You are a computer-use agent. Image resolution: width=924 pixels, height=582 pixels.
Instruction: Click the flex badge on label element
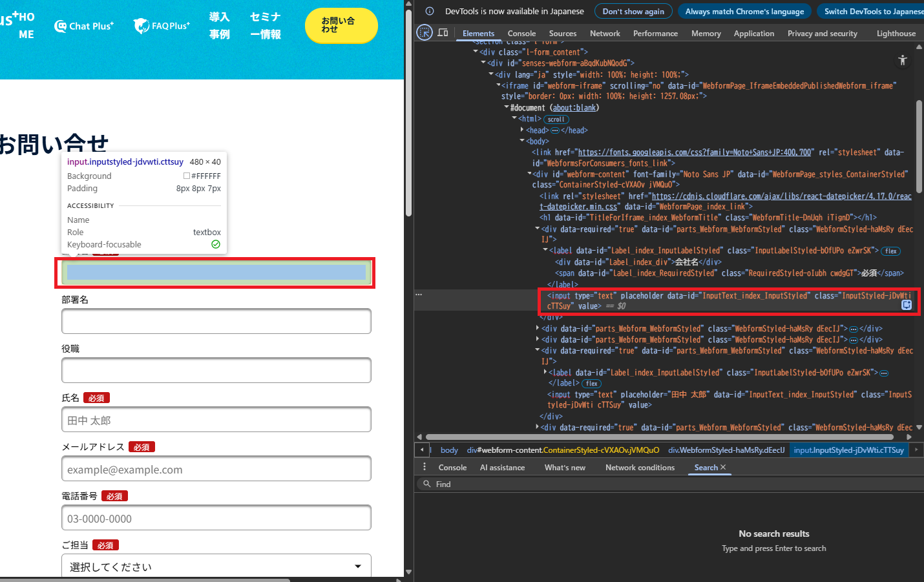[x=890, y=251]
